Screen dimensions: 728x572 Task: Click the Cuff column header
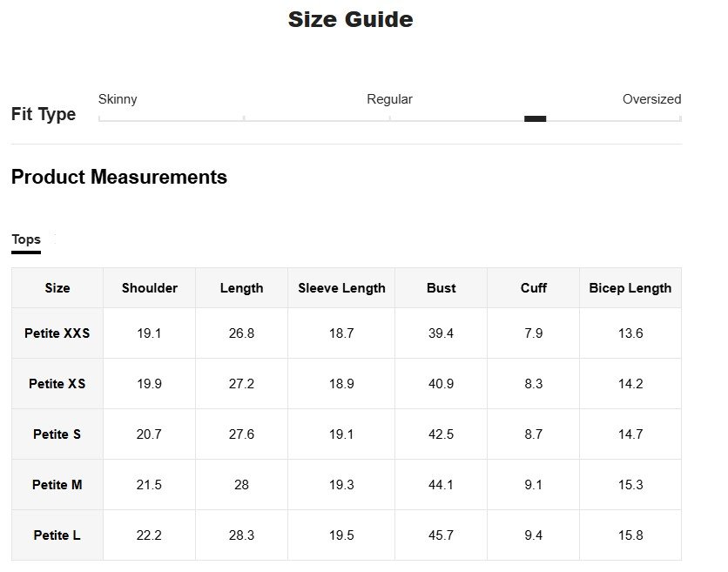534,288
